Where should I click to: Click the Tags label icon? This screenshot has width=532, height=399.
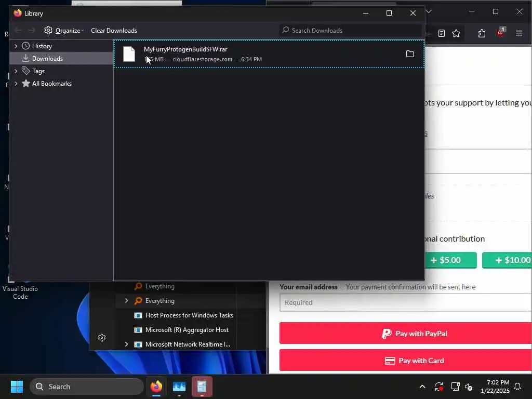(26, 71)
